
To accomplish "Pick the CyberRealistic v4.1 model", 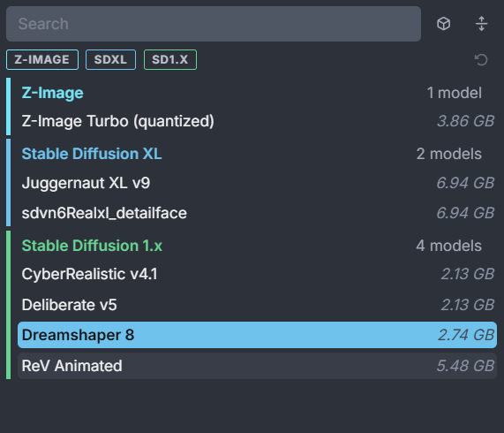I will click(257, 274).
